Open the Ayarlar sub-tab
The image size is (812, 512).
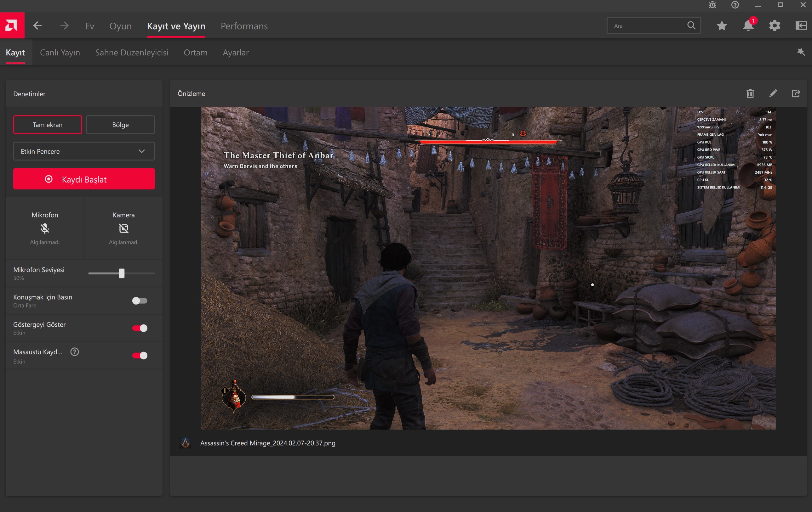(236, 53)
